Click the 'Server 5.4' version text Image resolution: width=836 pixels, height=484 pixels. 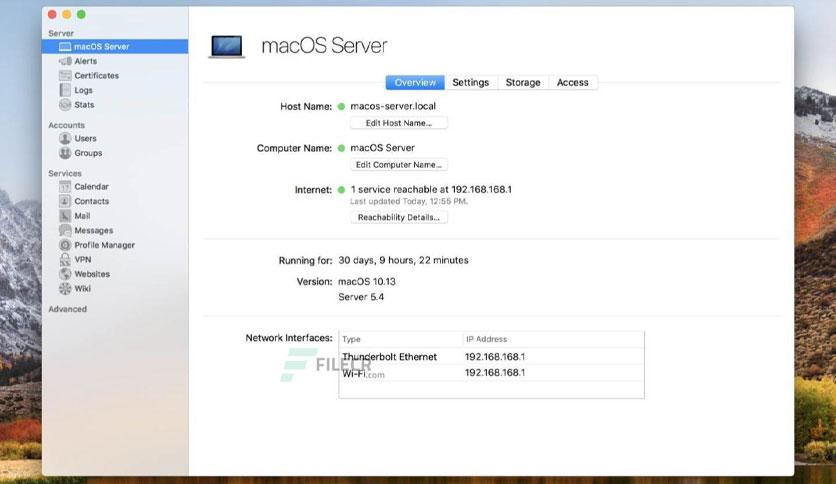click(361, 297)
